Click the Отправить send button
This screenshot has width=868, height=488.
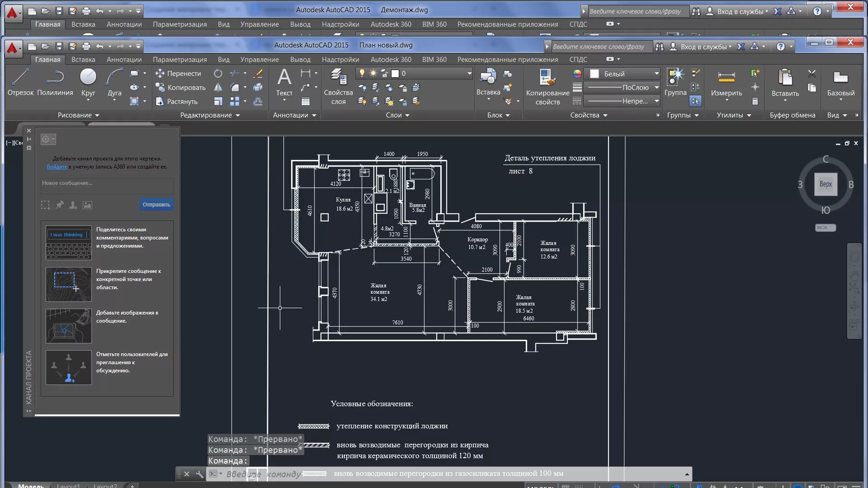(156, 205)
